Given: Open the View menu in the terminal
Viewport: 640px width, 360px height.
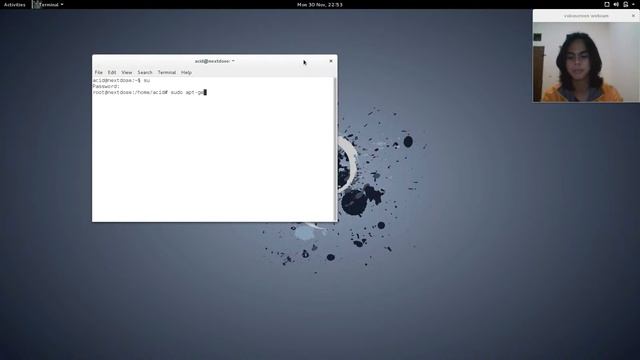Looking at the screenshot, I should 127,72.
